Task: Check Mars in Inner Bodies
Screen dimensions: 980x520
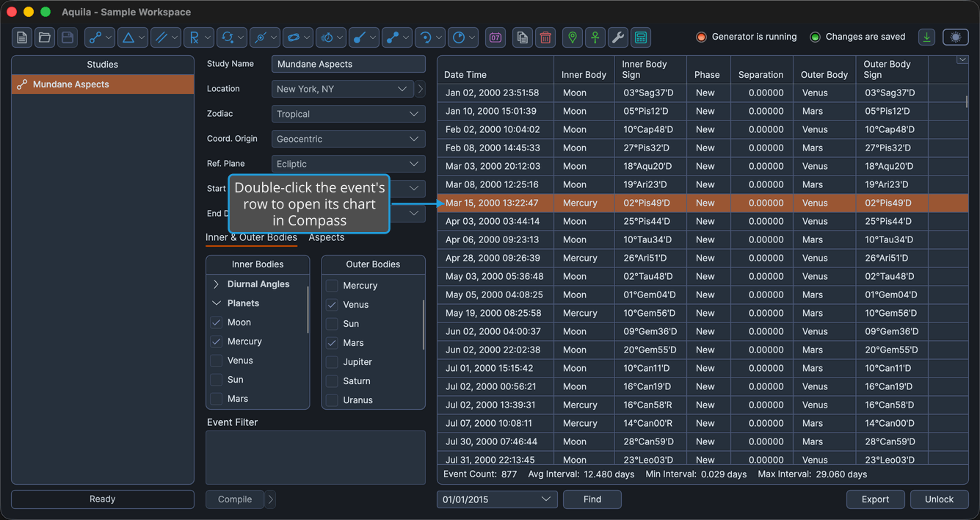Action: (217, 399)
